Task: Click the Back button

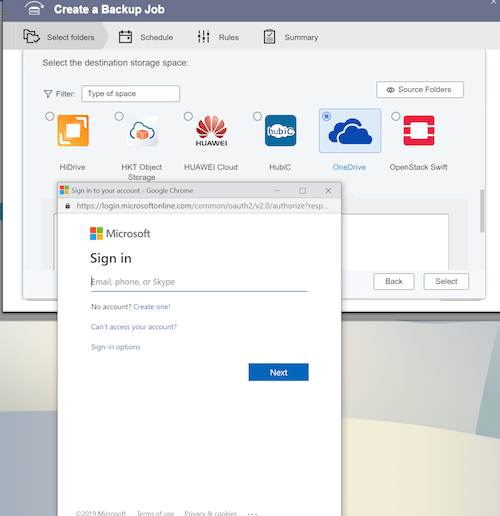Action: click(394, 281)
